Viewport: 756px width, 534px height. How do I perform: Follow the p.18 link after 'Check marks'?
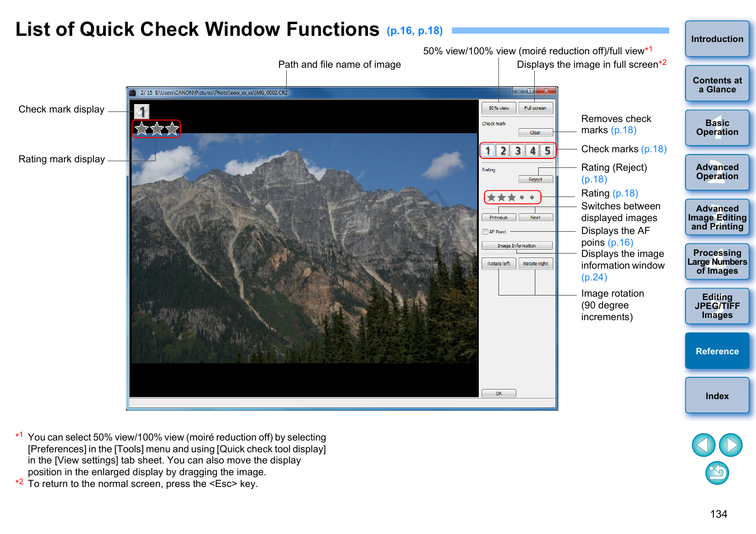click(x=654, y=149)
